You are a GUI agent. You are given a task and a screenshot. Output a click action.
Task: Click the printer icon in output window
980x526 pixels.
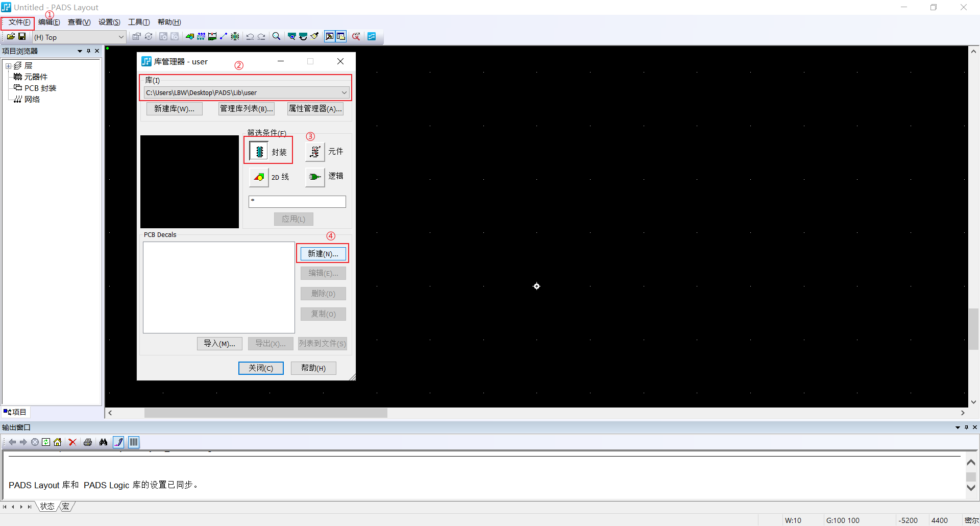[88, 442]
